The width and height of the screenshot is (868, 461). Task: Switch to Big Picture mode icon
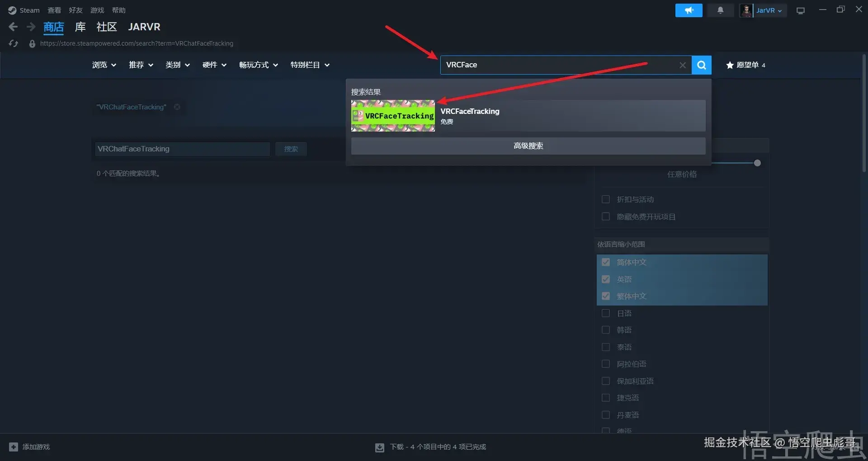(x=801, y=10)
